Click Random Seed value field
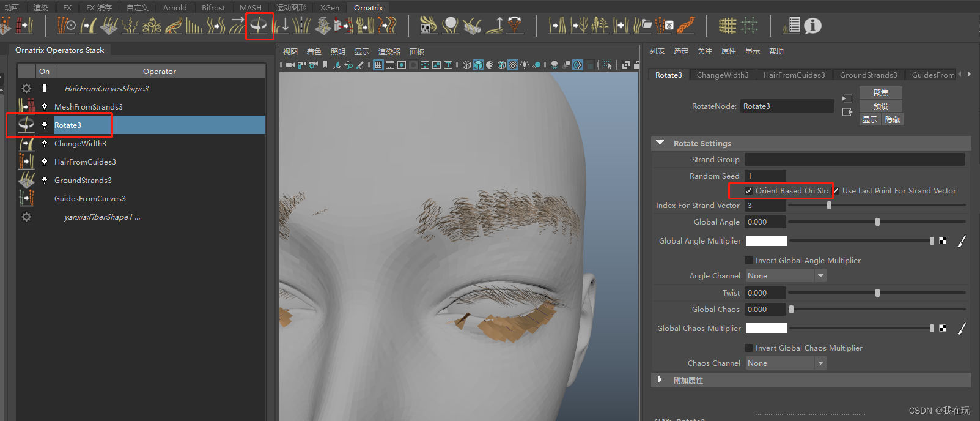The image size is (980, 421). pos(765,176)
